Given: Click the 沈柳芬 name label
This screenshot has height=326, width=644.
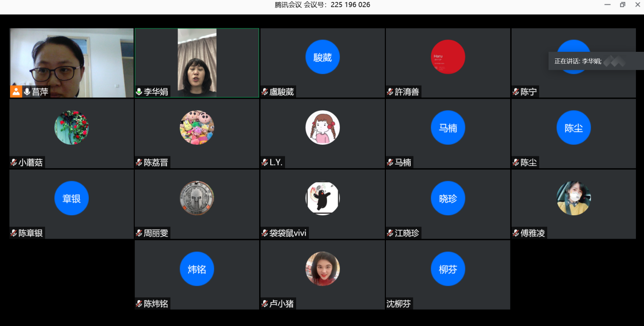Looking at the screenshot, I should [x=399, y=304].
